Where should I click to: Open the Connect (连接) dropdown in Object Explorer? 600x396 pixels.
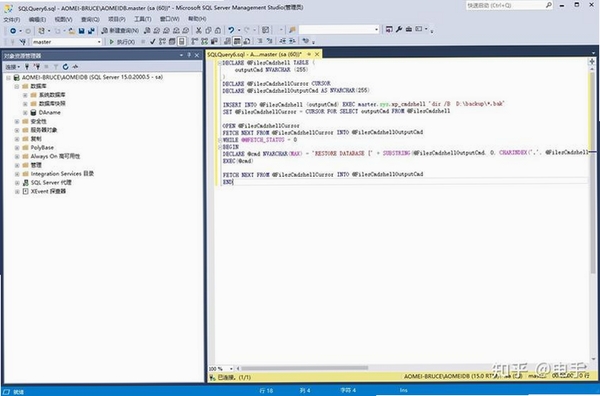click(x=12, y=67)
